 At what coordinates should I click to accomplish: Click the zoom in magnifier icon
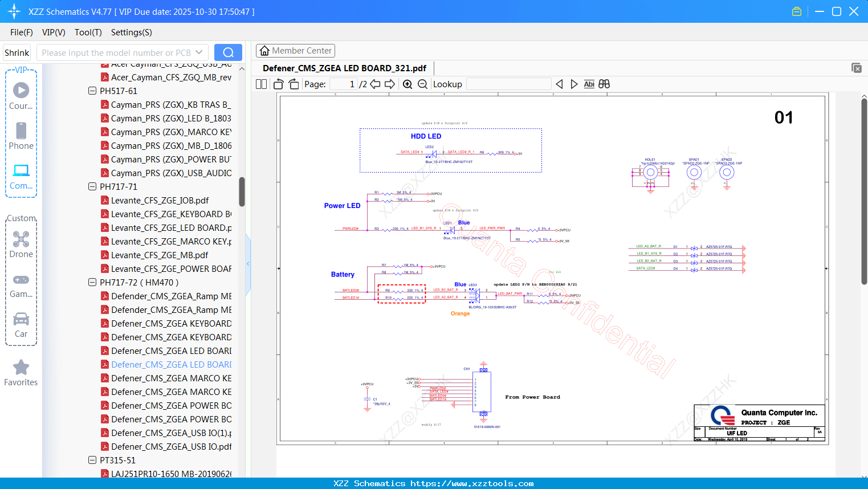pyautogui.click(x=407, y=84)
